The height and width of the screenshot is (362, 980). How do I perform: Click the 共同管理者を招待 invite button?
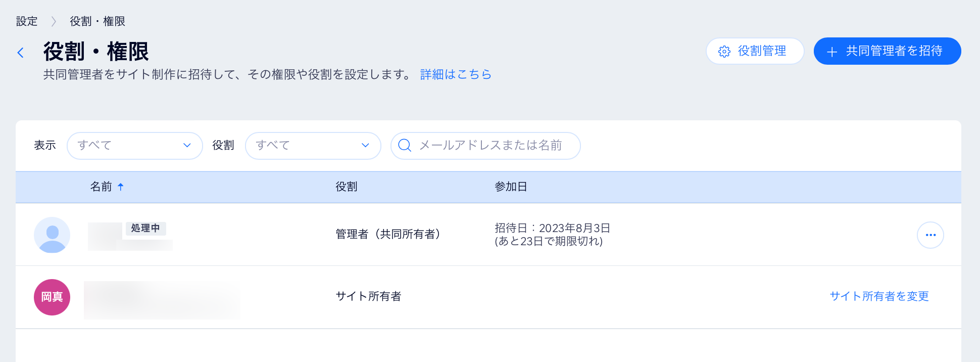click(x=887, y=51)
